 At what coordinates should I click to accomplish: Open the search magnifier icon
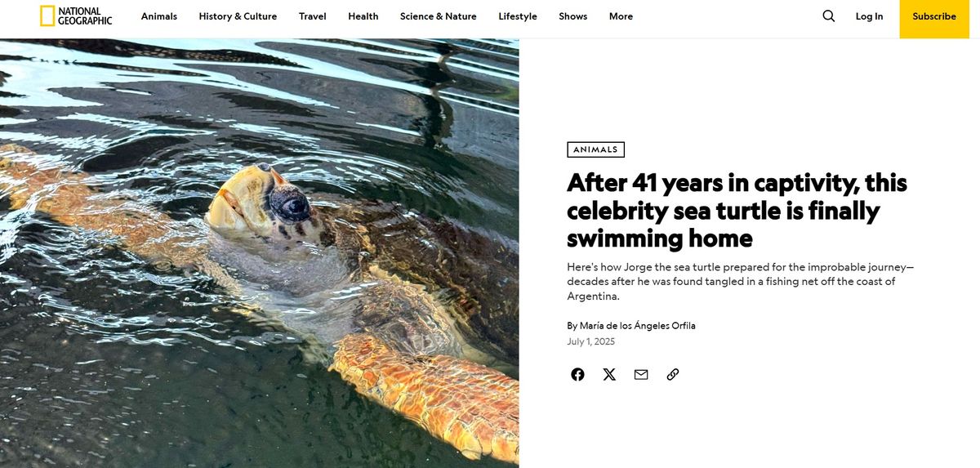[829, 16]
